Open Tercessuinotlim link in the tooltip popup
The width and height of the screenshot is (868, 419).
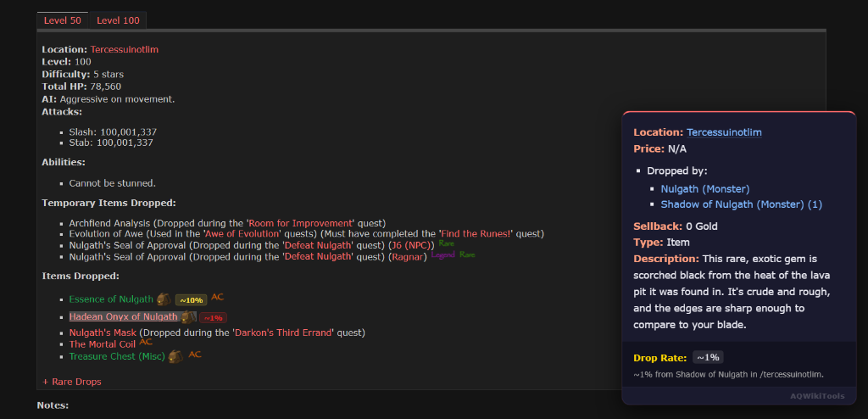[x=724, y=132]
